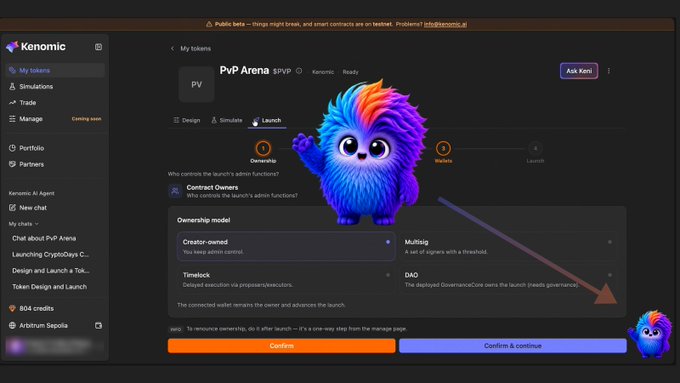Image resolution: width=680 pixels, height=383 pixels.
Task: Click the Partners handshake icon
Action: (12, 164)
